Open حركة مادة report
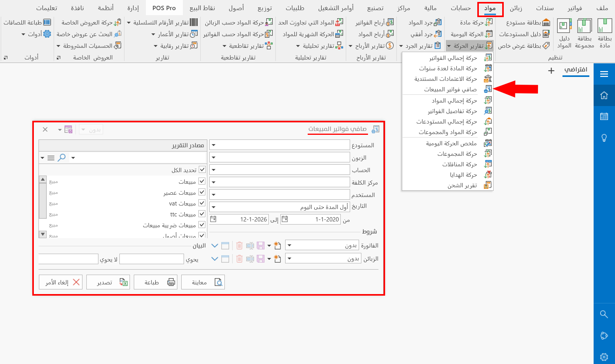 [476, 23]
